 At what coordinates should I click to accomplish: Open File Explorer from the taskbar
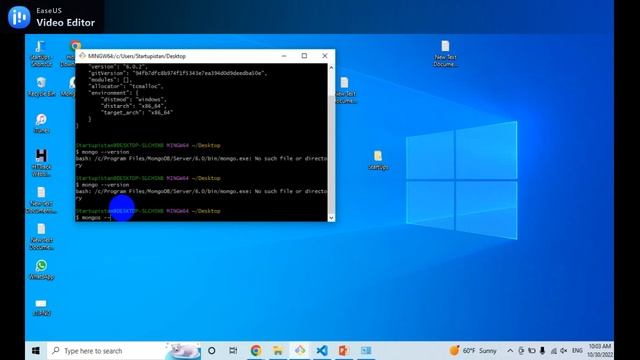278,351
